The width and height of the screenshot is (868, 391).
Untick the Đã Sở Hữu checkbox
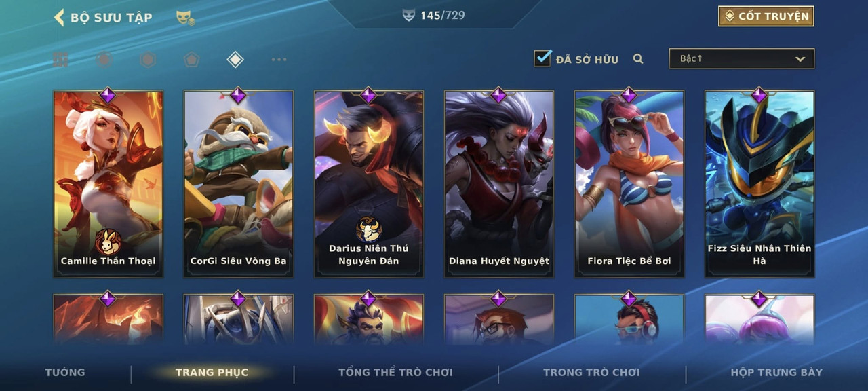coord(542,58)
